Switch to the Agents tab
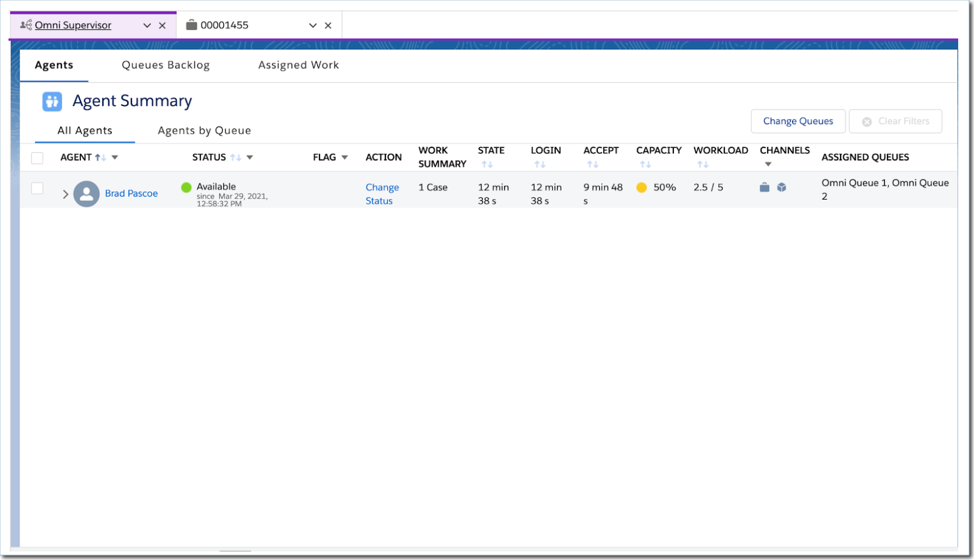The height and width of the screenshot is (560, 974). (54, 65)
